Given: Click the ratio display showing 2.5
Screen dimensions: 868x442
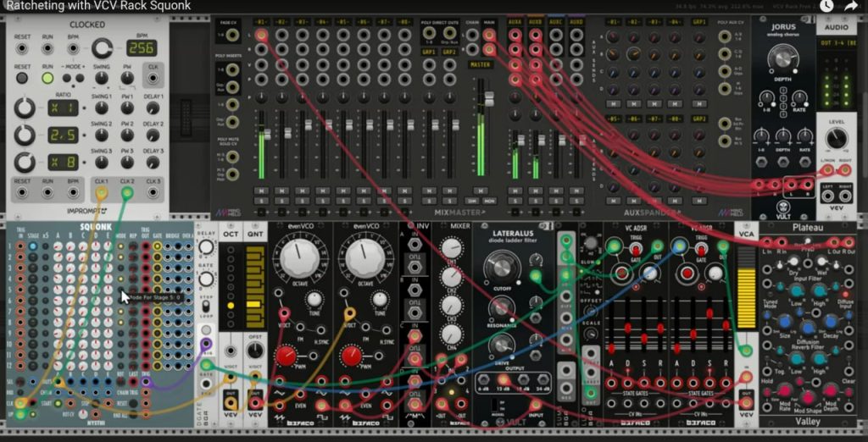Looking at the screenshot, I should (63, 135).
